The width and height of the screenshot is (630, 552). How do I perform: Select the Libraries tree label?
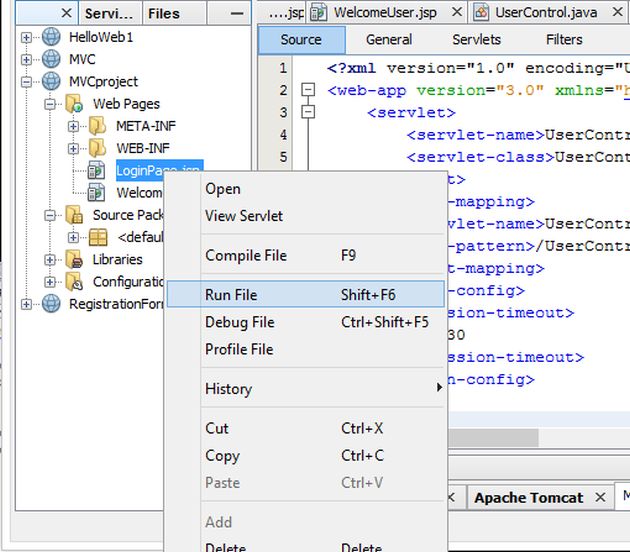click(x=117, y=260)
